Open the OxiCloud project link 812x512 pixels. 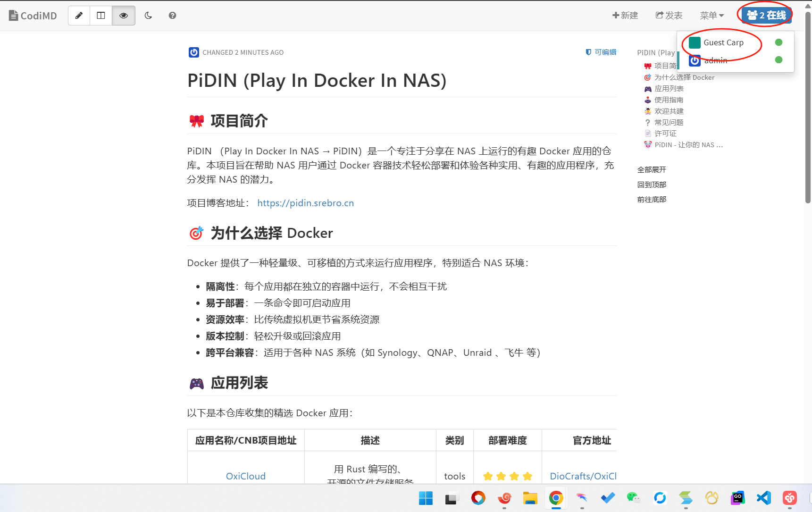(x=245, y=476)
